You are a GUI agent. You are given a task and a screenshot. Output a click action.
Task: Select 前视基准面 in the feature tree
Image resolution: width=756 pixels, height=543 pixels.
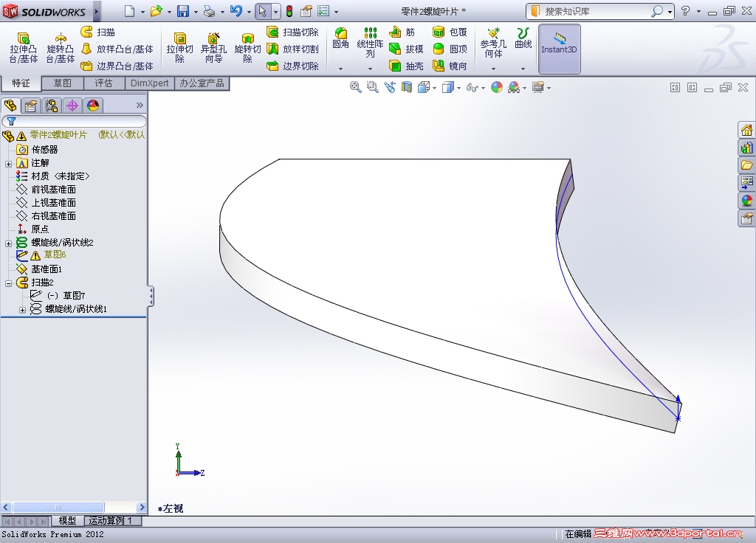47,190
